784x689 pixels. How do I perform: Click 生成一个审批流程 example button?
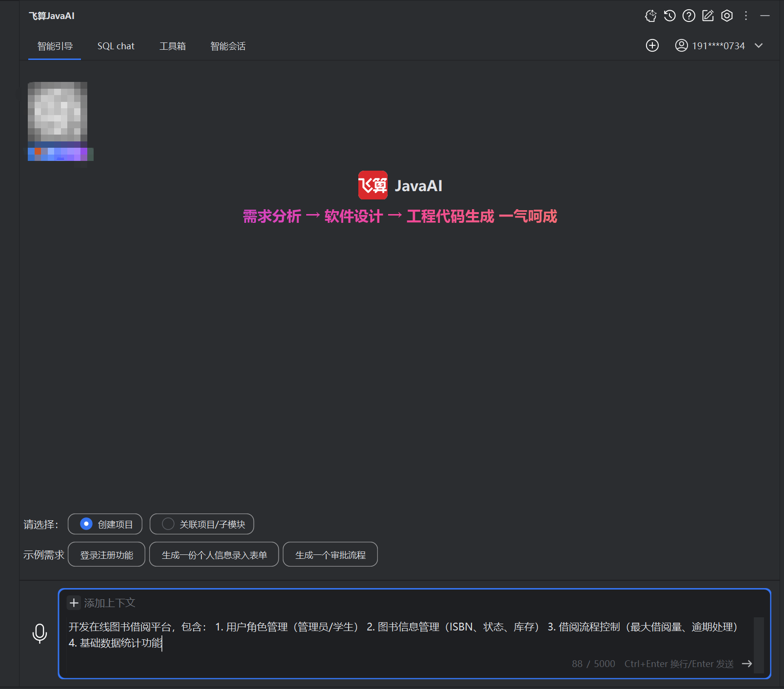[x=330, y=554]
